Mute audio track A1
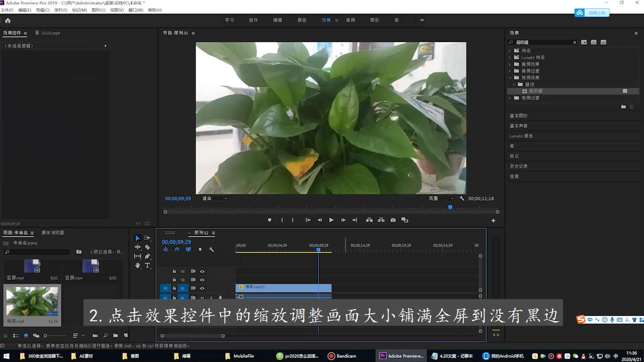The width and height of the screenshot is (644, 362). (202, 298)
